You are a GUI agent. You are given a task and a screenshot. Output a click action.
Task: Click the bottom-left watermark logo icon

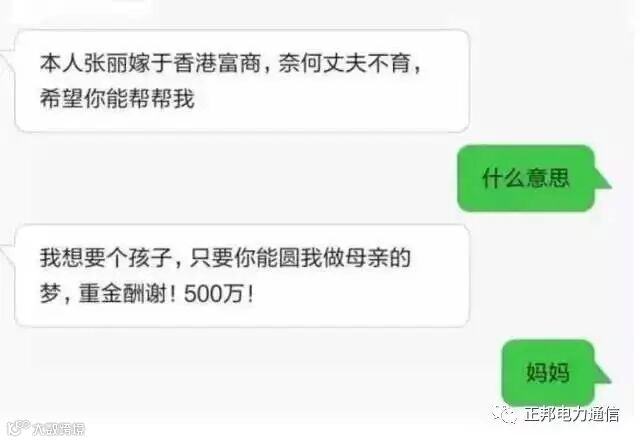18,428
